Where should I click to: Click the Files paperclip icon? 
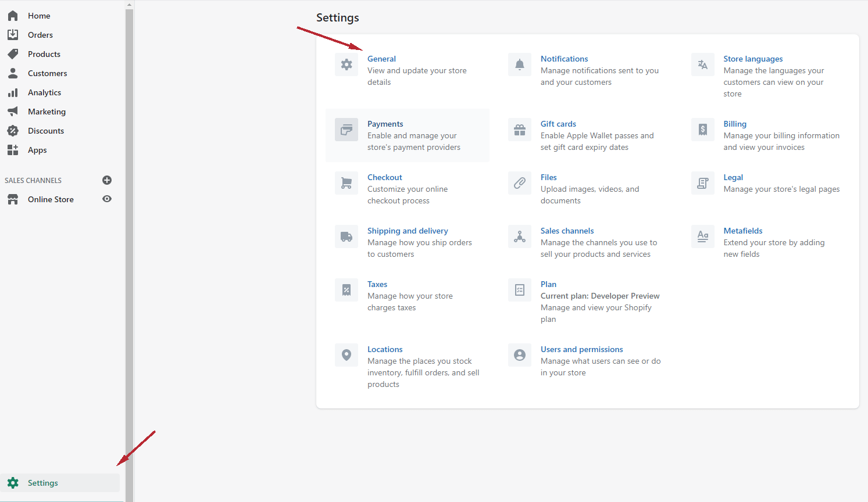pos(520,183)
